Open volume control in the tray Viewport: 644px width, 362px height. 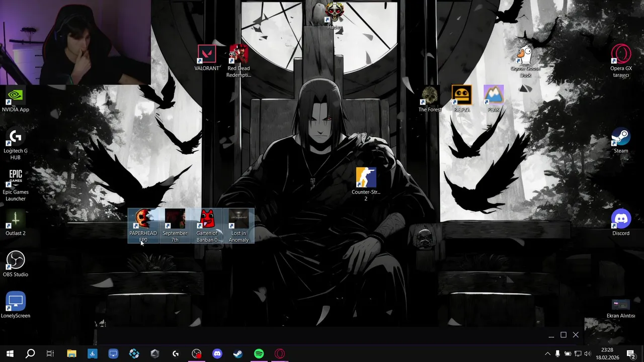tap(587, 354)
